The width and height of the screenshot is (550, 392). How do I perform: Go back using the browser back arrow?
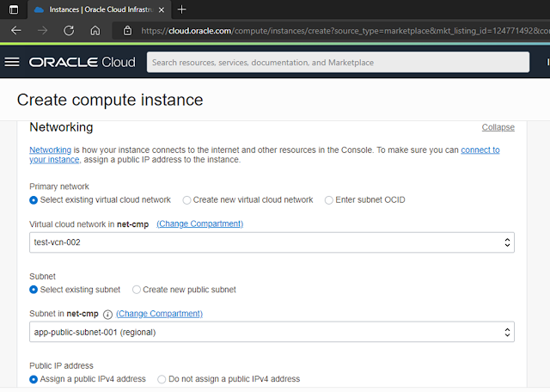tap(16, 31)
